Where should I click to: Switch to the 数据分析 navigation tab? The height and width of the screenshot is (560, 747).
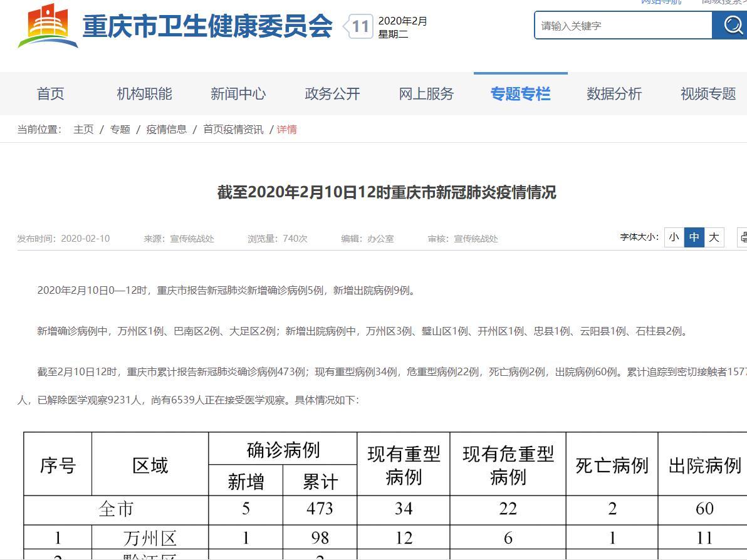[x=615, y=94]
